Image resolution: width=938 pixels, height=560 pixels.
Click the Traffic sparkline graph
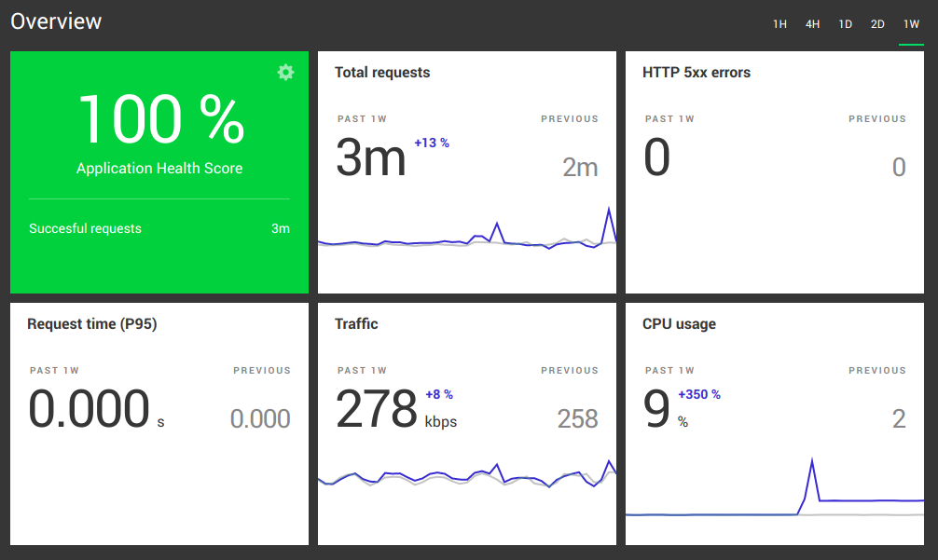coord(466,477)
